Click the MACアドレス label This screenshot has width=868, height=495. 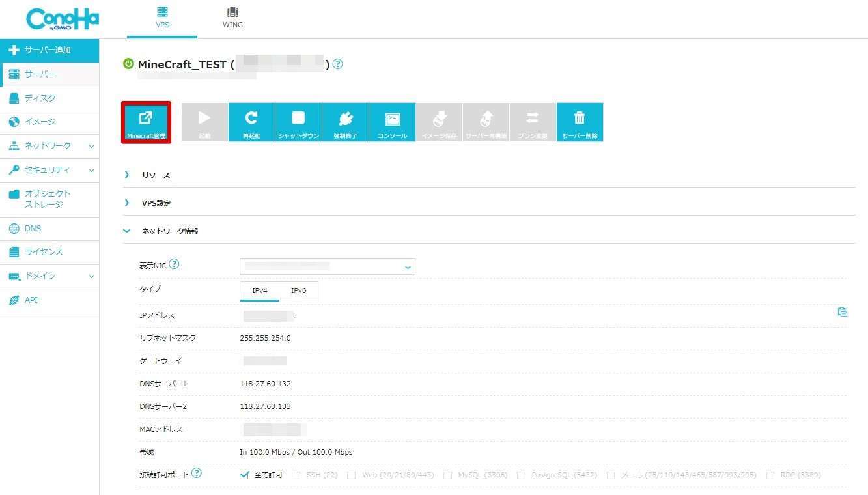(161, 429)
